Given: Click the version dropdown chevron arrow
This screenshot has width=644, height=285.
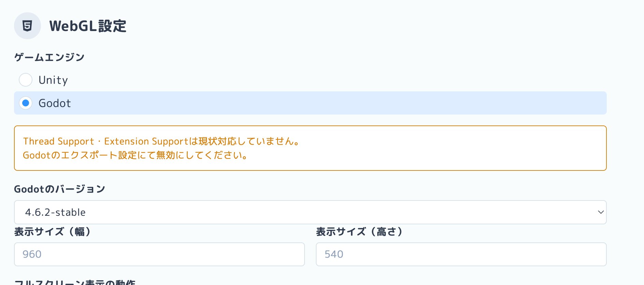Looking at the screenshot, I should [601, 212].
